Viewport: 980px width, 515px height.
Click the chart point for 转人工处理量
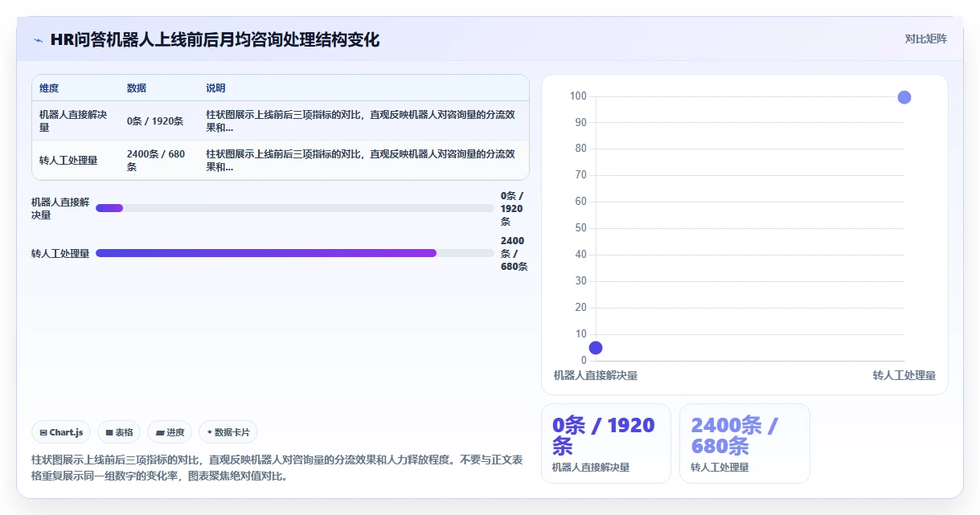[904, 97]
